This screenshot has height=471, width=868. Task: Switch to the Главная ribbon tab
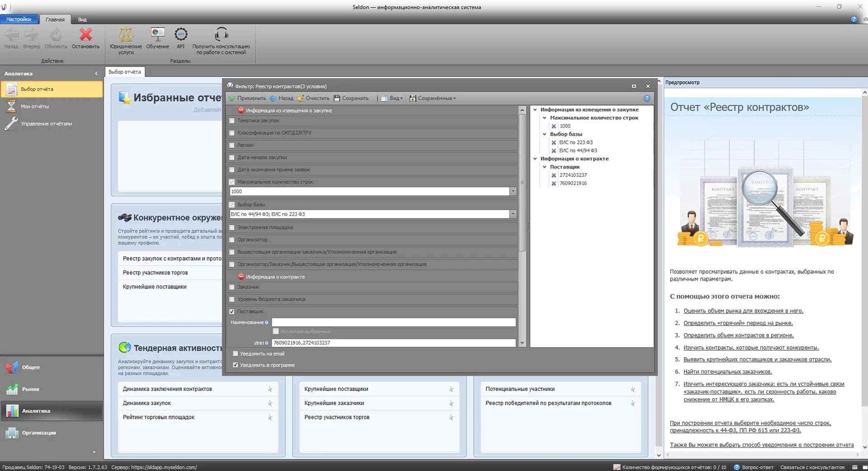tap(55, 19)
